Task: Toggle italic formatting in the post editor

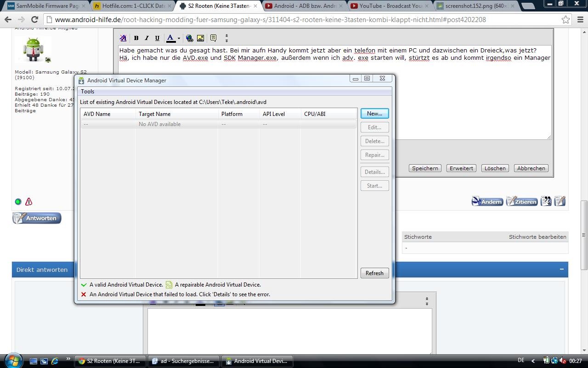Action: (147, 38)
